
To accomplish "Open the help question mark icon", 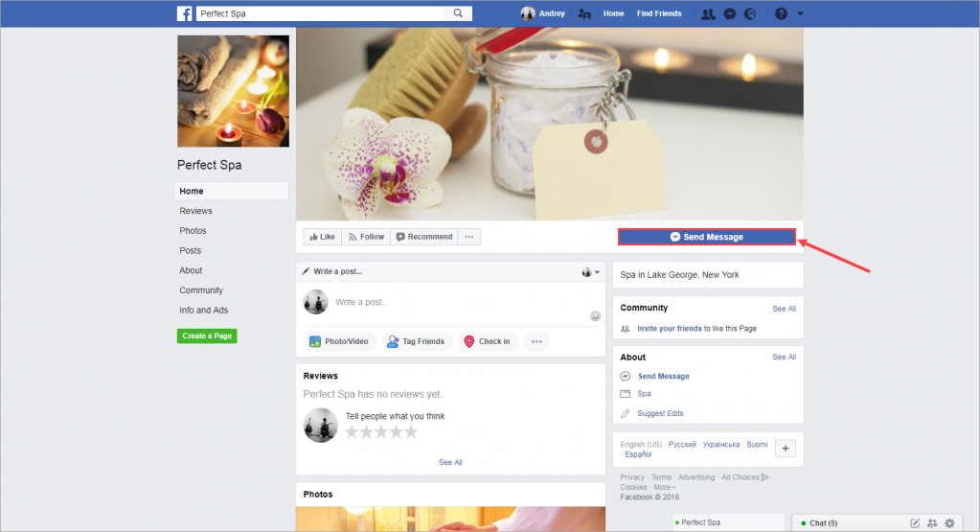I will click(782, 13).
